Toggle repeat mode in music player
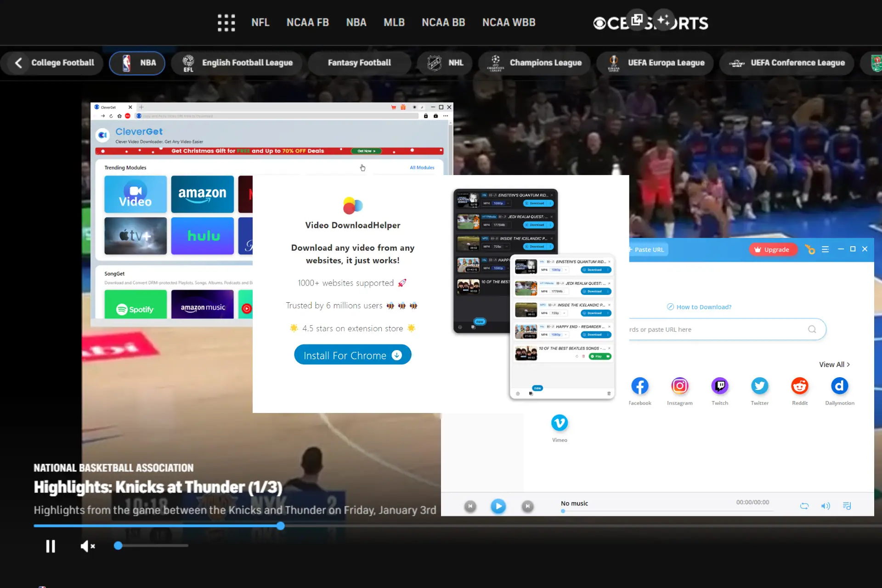Viewport: 882px width, 588px height. coord(804,506)
